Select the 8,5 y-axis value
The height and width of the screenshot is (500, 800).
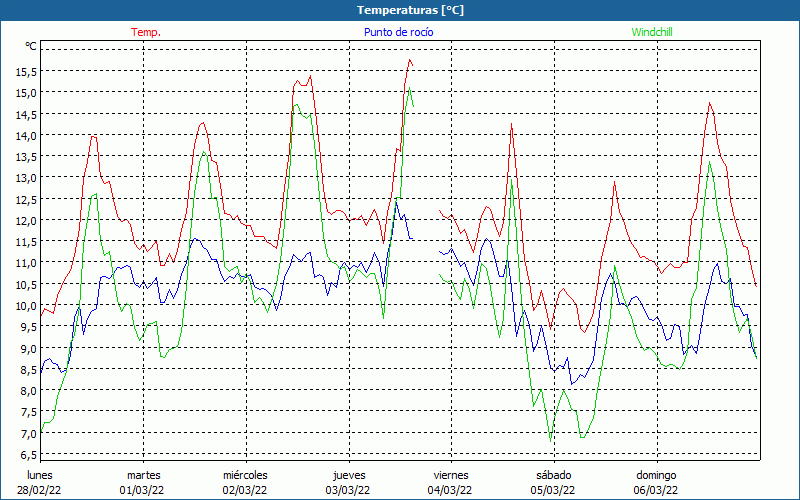[x=29, y=370]
